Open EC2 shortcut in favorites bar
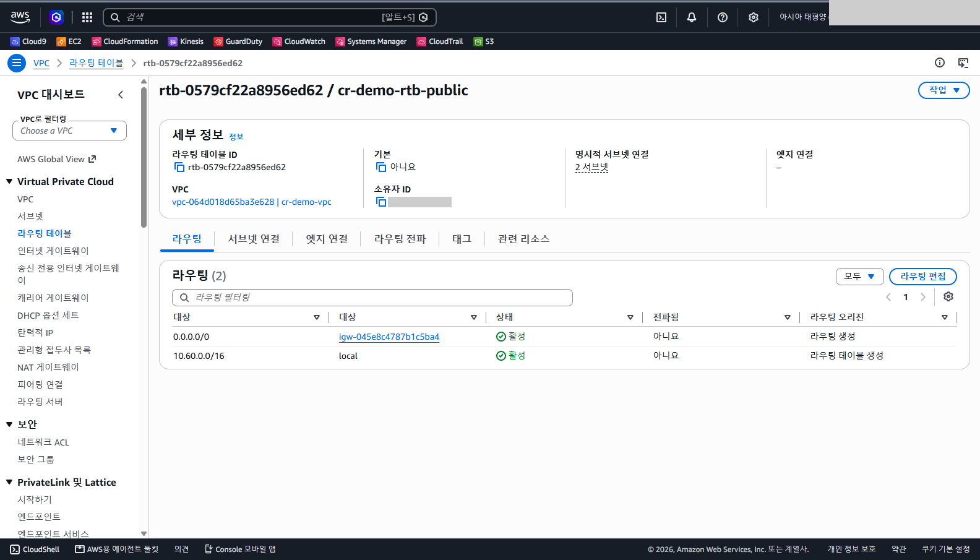Viewport: 980px width, 560px height. (69, 41)
